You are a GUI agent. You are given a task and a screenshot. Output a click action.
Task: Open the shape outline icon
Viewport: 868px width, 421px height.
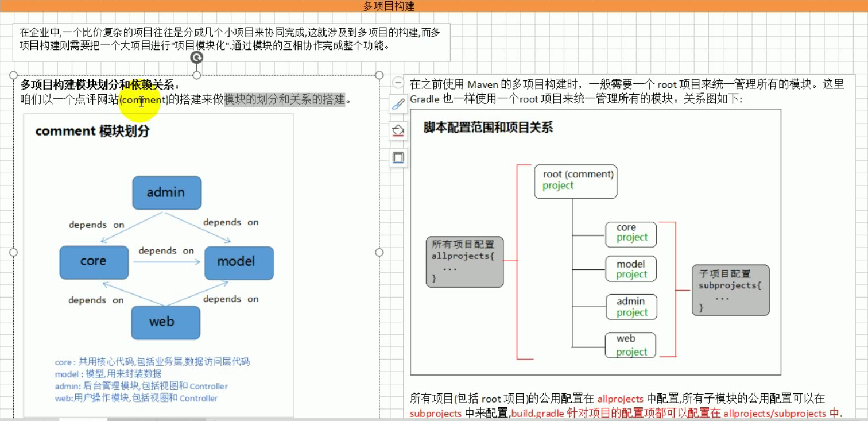click(398, 157)
